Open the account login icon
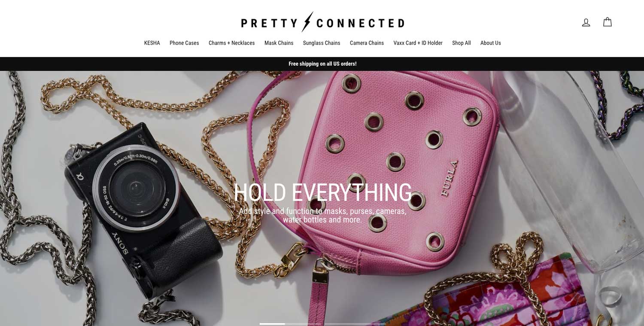Screen dimensions: 644x326 pyautogui.click(x=586, y=22)
